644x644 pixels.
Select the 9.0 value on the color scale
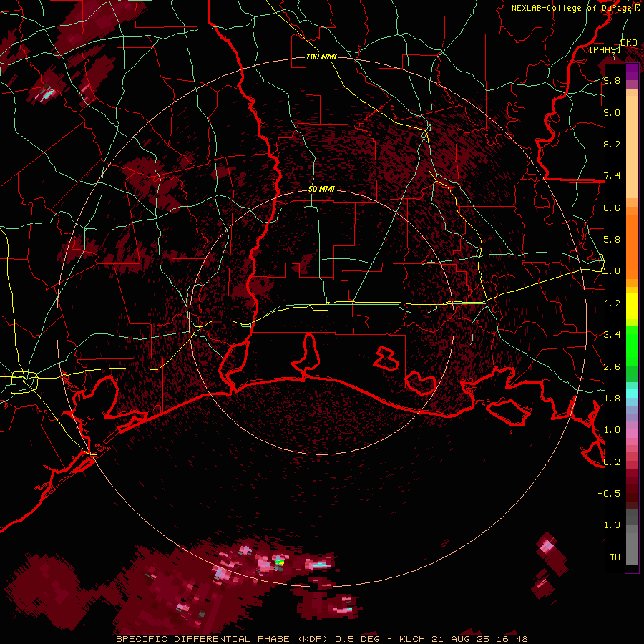(612, 113)
